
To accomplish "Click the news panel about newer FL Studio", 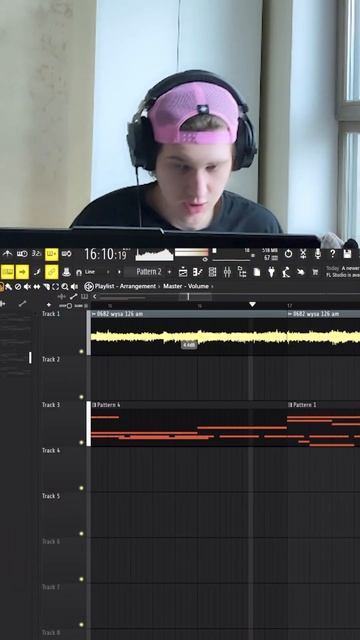I will [x=343, y=272].
